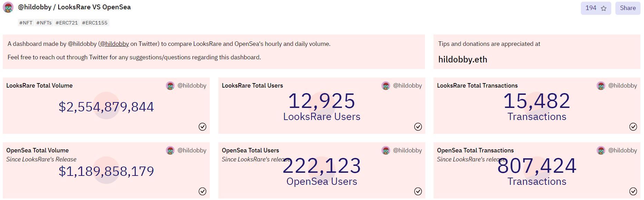
Task: Select the #NFT tag
Action: tap(26, 23)
